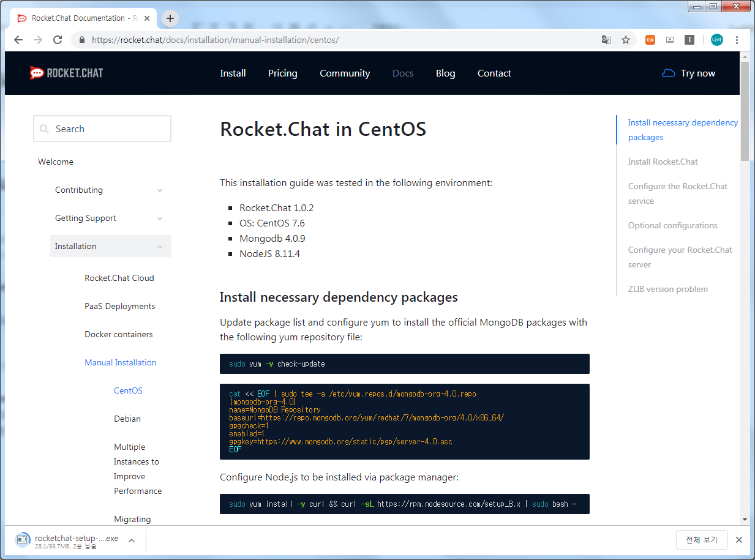This screenshot has height=560, width=755.
Task: Open Community in top navigation
Action: coord(345,73)
